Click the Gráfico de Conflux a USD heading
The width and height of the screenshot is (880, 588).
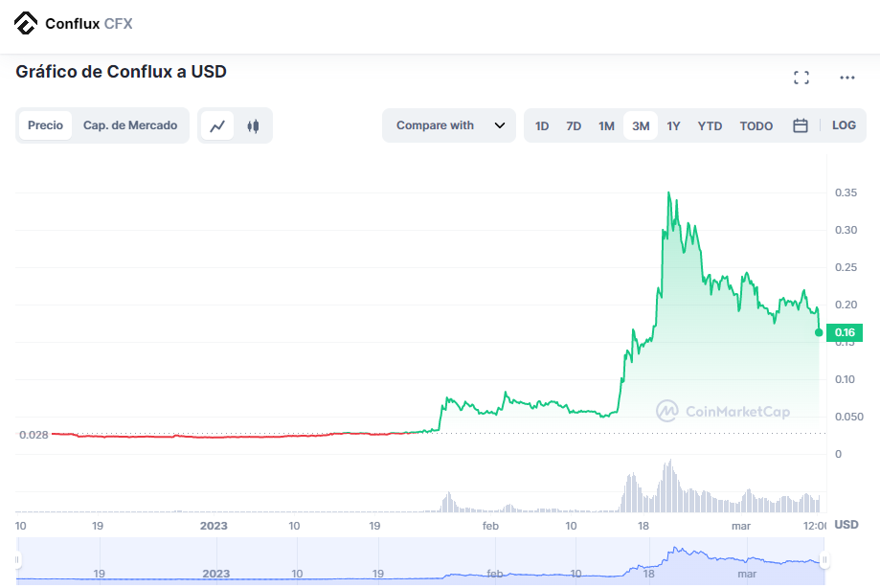[x=122, y=72]
